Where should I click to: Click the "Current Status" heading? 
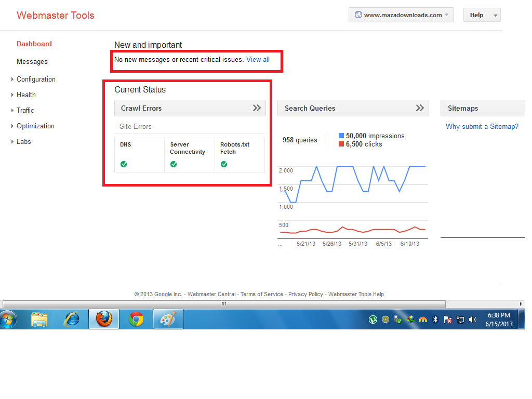(140, 89)
